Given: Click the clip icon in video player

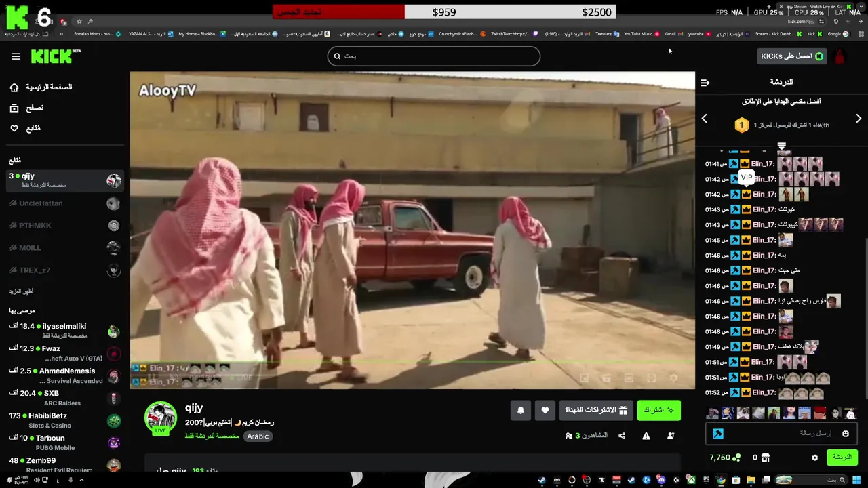Looking at the screenshot, I should click(x=606, y=378).
